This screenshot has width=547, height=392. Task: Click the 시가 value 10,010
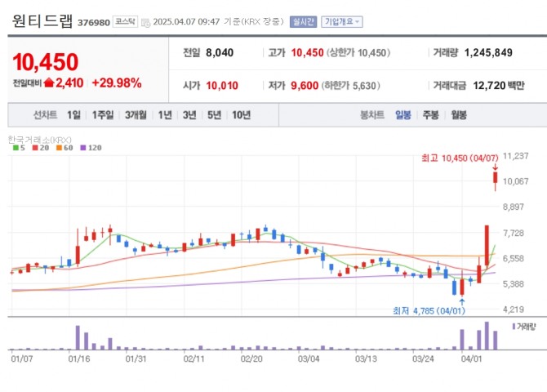tap(222, 86)
